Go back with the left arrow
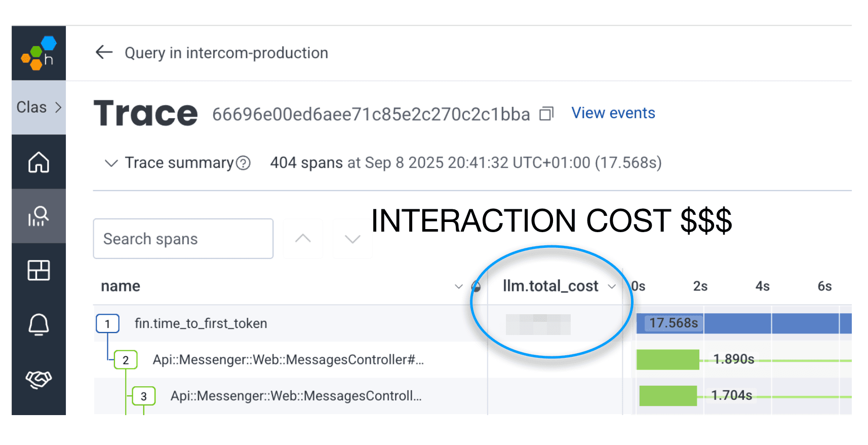 104,52
